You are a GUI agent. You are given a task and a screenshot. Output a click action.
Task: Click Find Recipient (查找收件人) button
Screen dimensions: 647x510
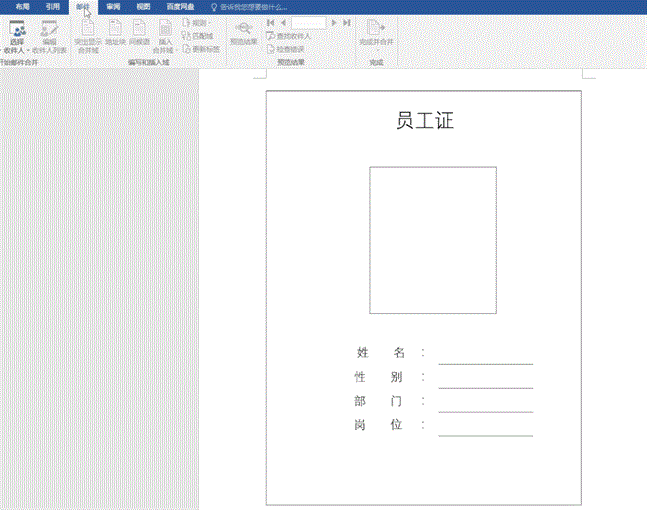[x=290, y=35]
